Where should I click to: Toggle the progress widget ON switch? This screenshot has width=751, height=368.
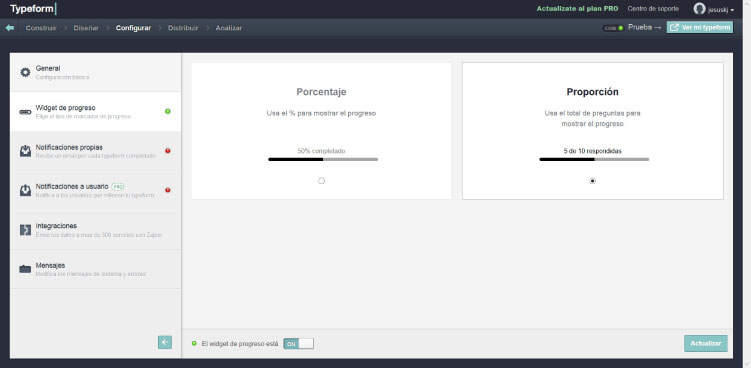(x=298, y=344)
